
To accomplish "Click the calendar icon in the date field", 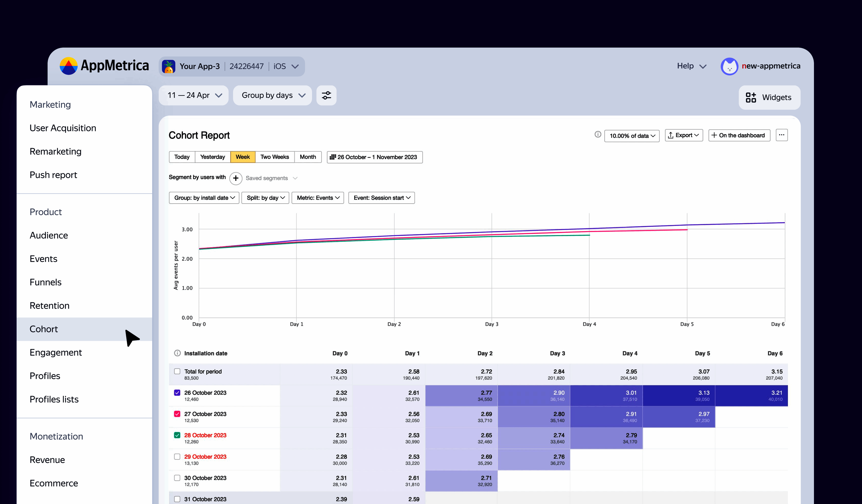I will pyautogui.click(x=333, y=157).
